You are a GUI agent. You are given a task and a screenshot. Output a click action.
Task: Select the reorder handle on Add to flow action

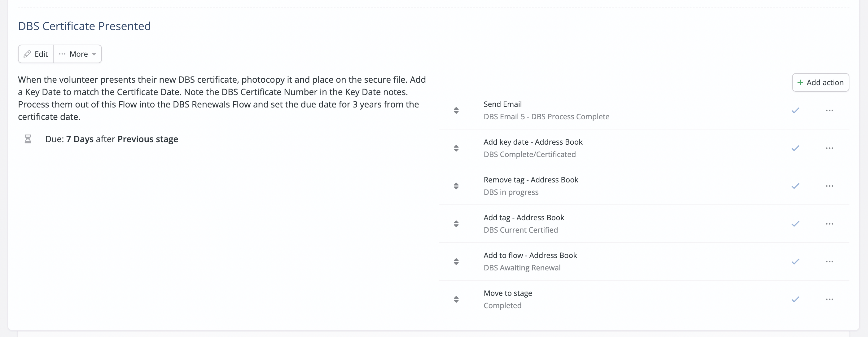[457, 261]
